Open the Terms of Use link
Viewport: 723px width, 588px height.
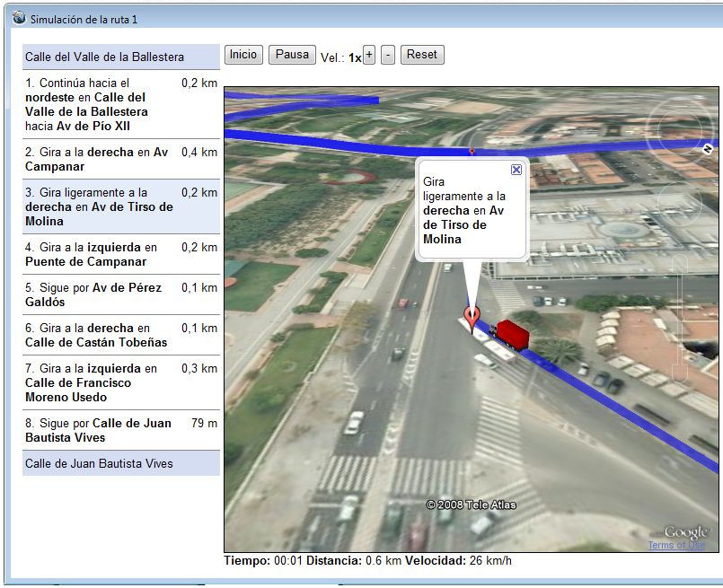pos(675,544)
